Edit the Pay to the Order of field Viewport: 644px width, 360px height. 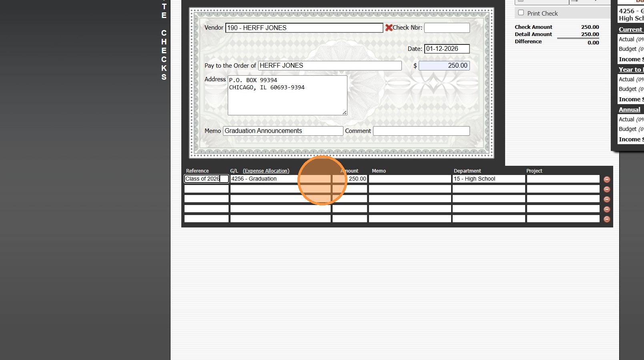(330, 66)
